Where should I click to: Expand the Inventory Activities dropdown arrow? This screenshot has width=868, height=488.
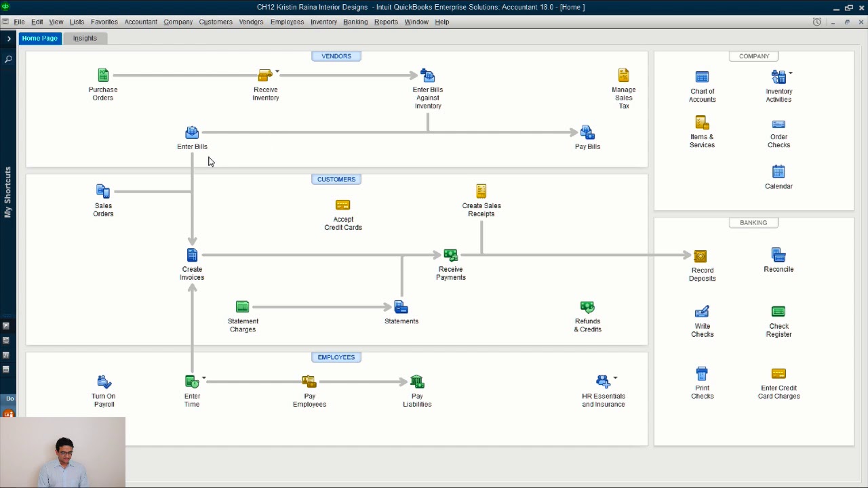coord(791,73)
